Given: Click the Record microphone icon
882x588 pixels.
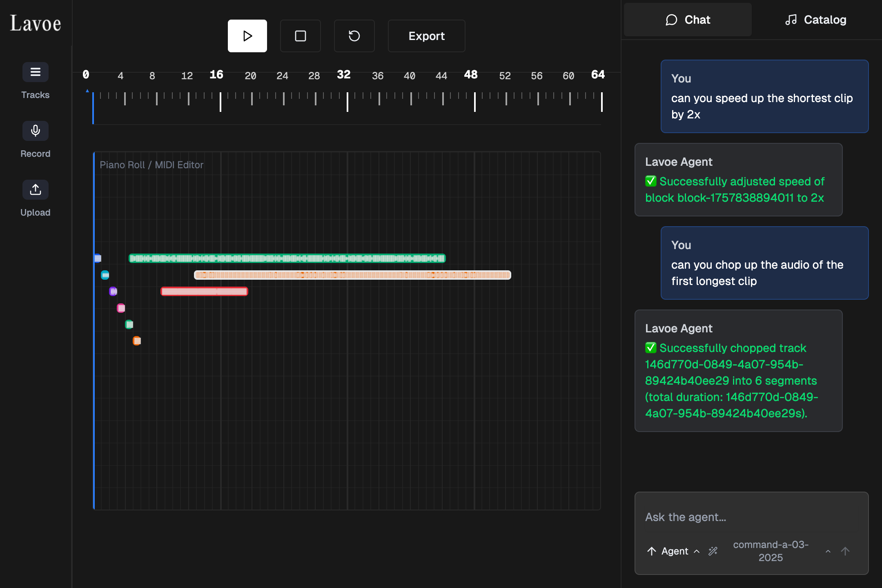Looking at the screenshot, I should pos(35,131).
